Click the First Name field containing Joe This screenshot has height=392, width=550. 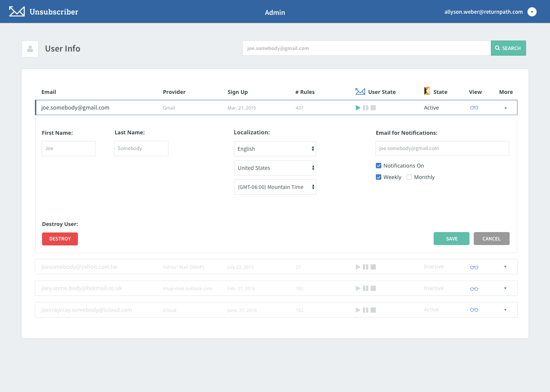(x=68, y=148)
